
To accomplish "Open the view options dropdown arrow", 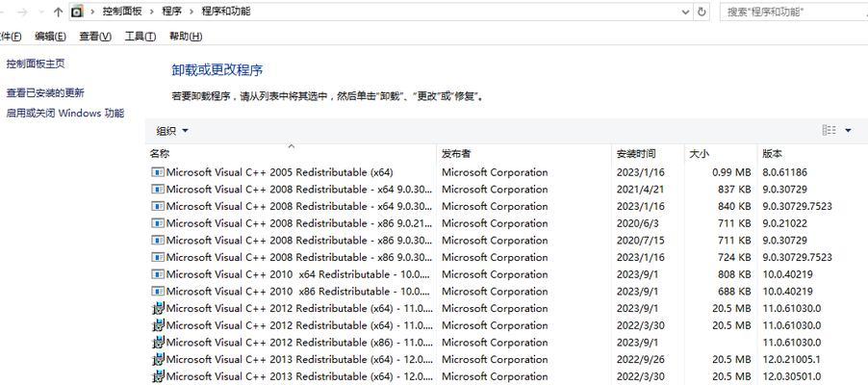I will pyautogui.click(x=848, y=131).
